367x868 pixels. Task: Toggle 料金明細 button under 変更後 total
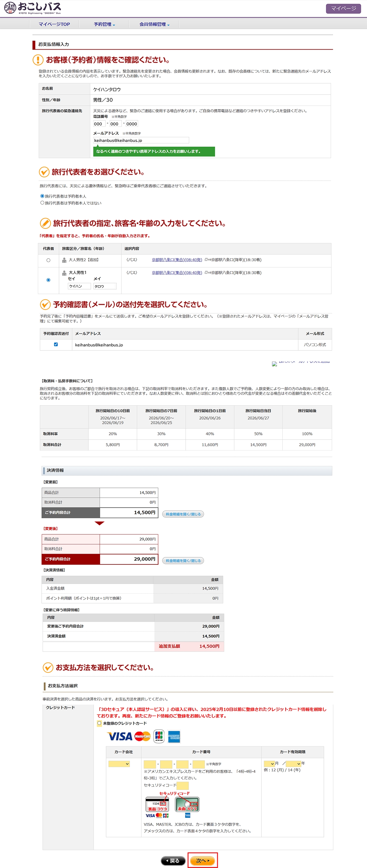[183, 561]
